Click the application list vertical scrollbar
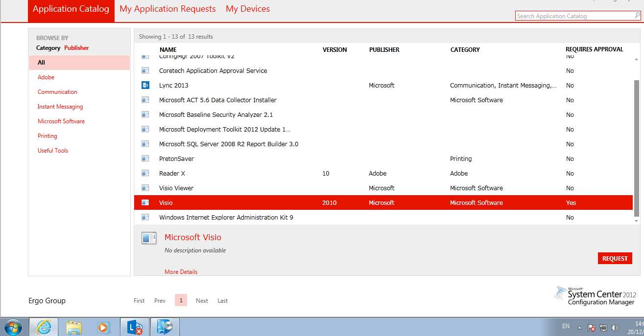Image resolution: width=644 pixels, height=336 pixels. [637, 148]
